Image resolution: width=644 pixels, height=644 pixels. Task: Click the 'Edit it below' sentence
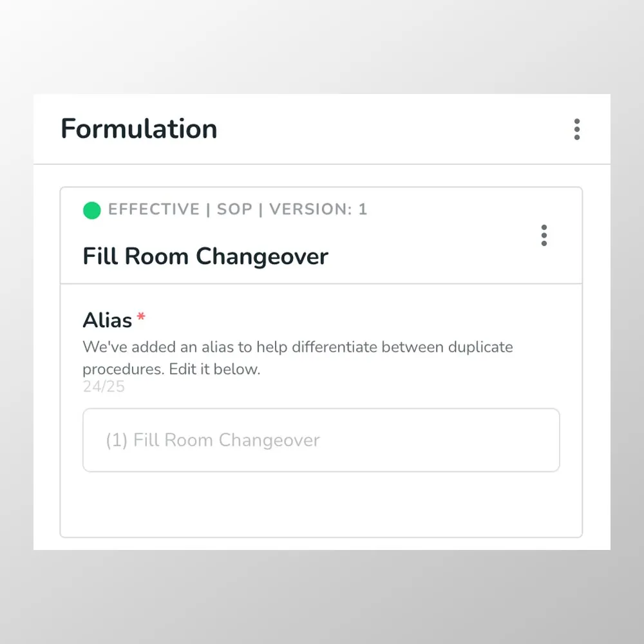214,369
